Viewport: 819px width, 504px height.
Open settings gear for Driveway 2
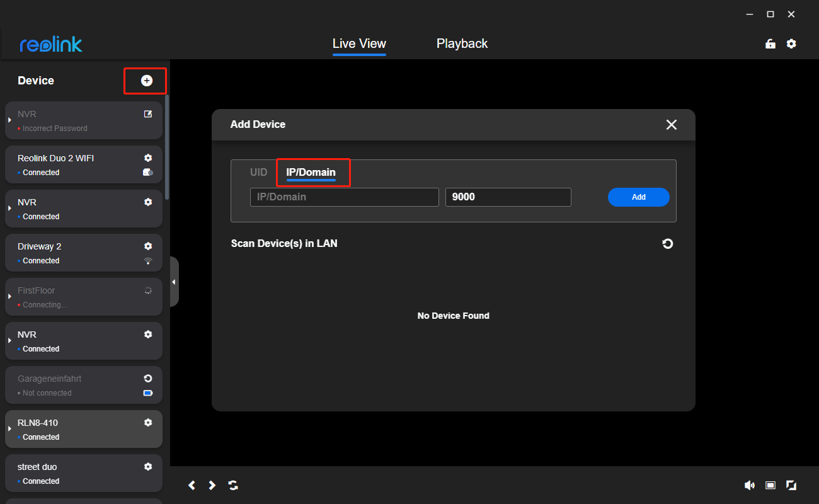(148, 246)
